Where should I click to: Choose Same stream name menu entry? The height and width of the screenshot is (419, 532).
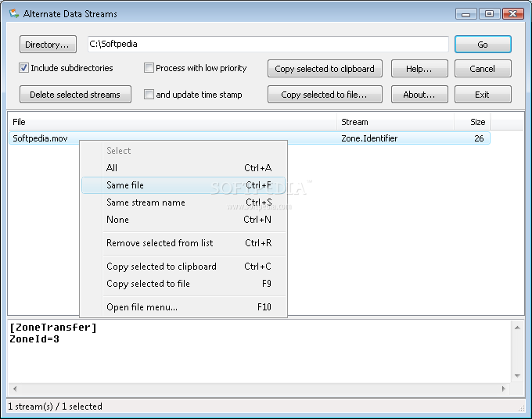tap(184, 202)
